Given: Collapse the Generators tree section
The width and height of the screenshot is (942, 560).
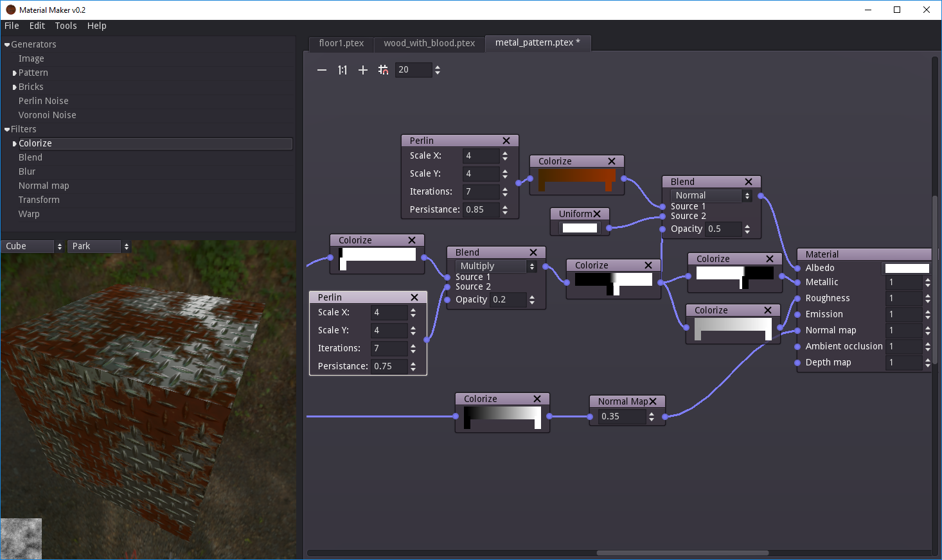Looking at the screenshot, I should pos(7,45).
